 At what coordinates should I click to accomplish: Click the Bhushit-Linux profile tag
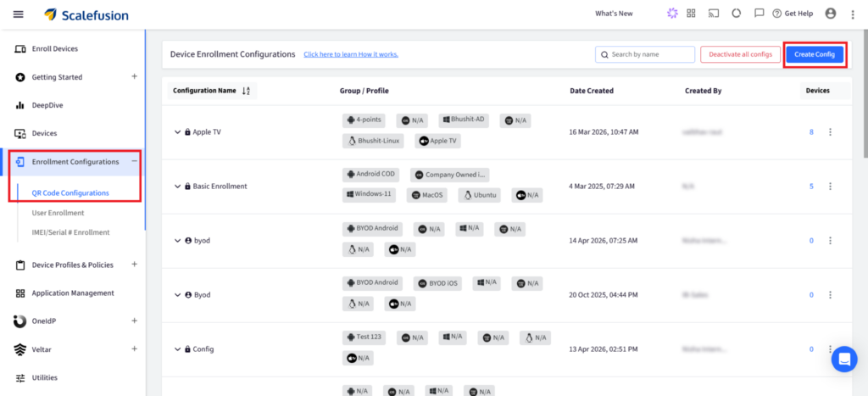point(373,141)
